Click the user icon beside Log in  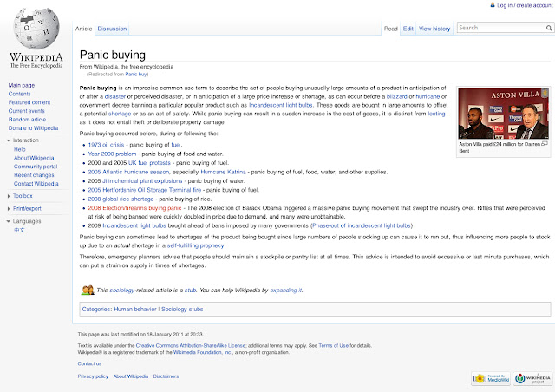tap(493, 5)
